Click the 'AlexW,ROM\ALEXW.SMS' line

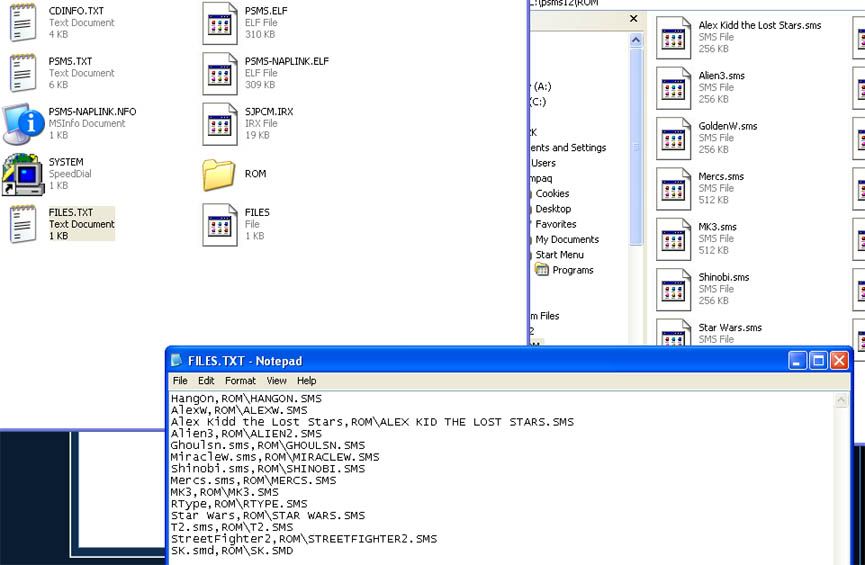point(239,410)
